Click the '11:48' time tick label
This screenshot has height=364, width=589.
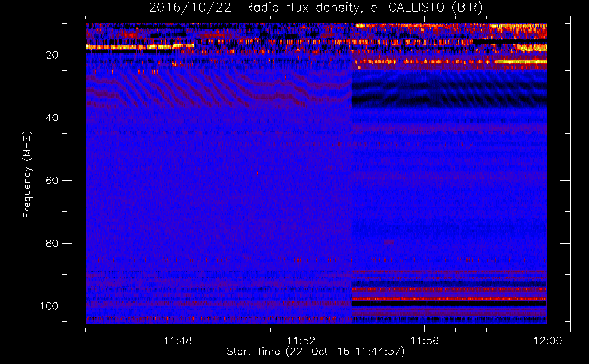[178, 341]
